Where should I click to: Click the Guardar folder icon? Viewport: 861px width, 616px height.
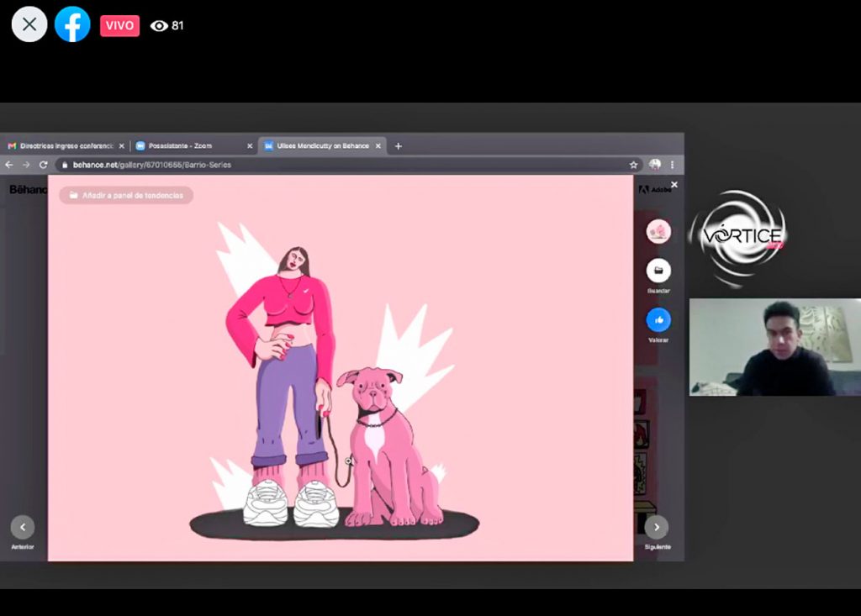pos(658,270)
